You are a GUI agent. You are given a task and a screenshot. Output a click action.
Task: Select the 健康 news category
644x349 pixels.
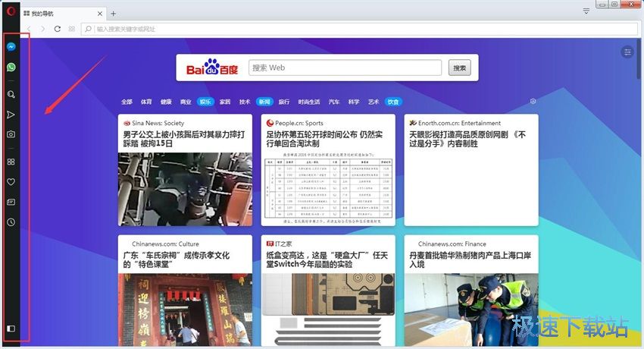click(x=166, y=102)
